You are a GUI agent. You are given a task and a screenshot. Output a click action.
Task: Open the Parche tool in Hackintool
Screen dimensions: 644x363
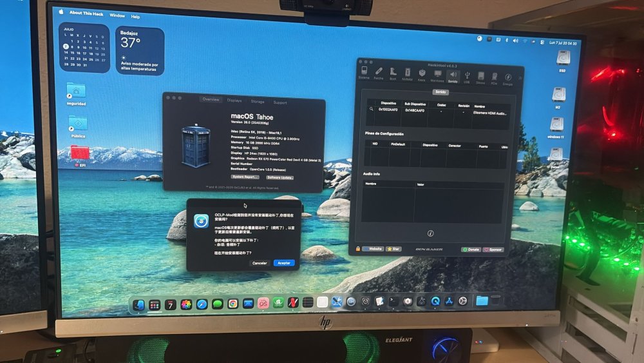coord(378,73)
